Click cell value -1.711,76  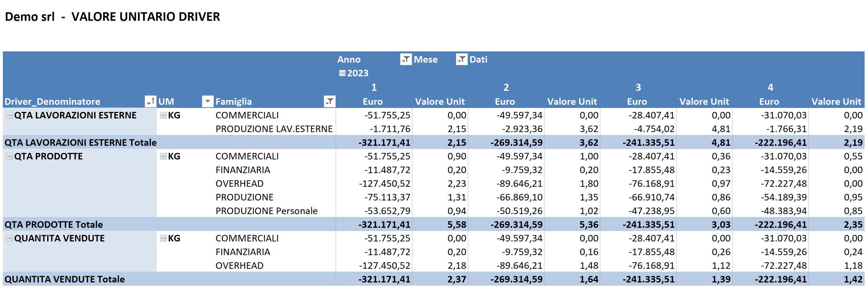[390, 129]
